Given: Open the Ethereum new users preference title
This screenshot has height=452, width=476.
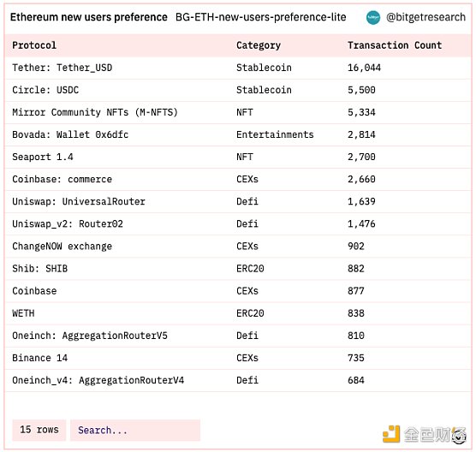Looking at the screenshot, I should coord(89,17).
